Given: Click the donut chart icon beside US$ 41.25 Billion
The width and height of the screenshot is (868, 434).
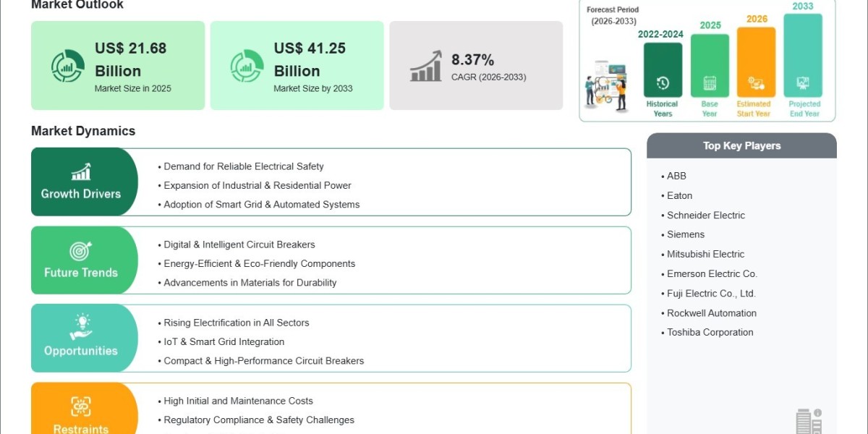Looking at the screenshot, I should tap(247, 66).
